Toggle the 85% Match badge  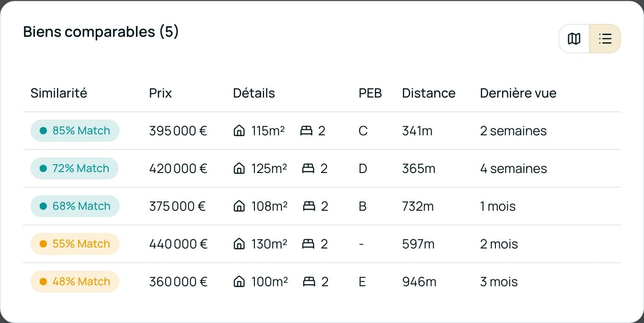[x=75, y=131]
